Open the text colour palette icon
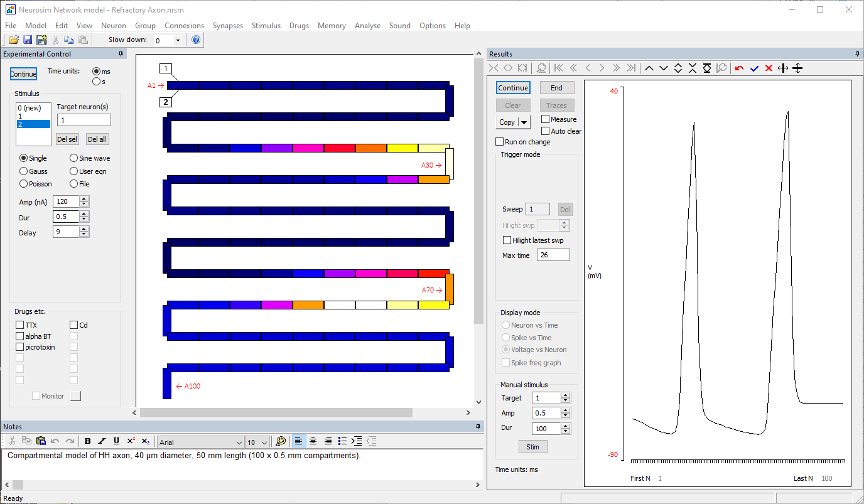The height and width of the screenshot is (504, 864). [x=281, y=441]
